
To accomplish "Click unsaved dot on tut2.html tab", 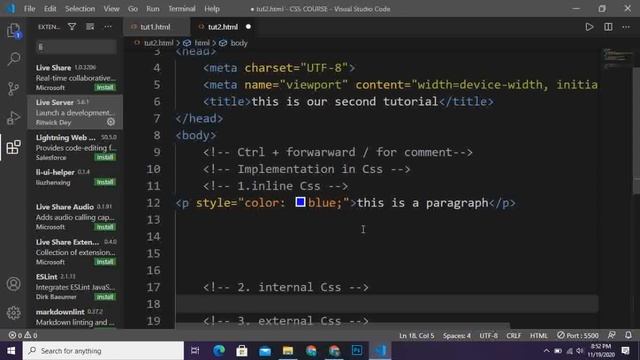I will pyautogui.click(x=248, y=27).
